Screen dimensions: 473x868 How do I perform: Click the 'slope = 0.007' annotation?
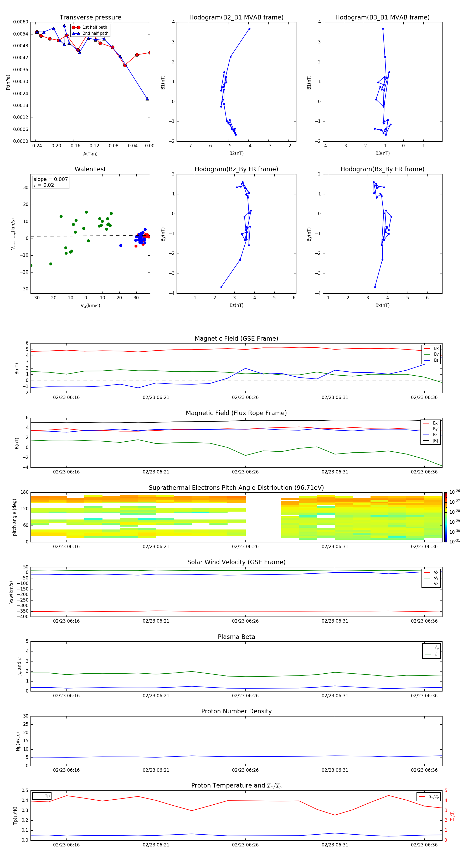point(51,179)
